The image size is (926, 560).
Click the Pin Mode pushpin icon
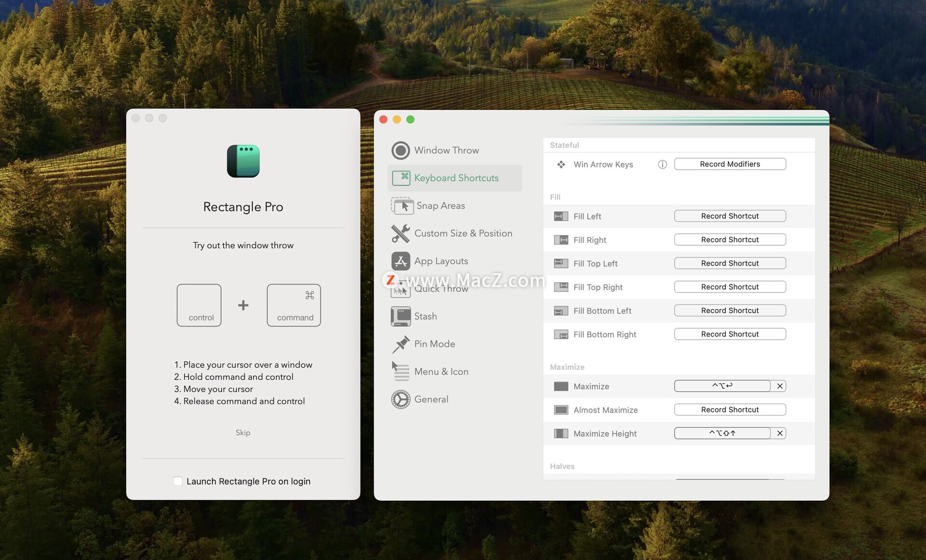pyautogui.click(x=400, y=344)
